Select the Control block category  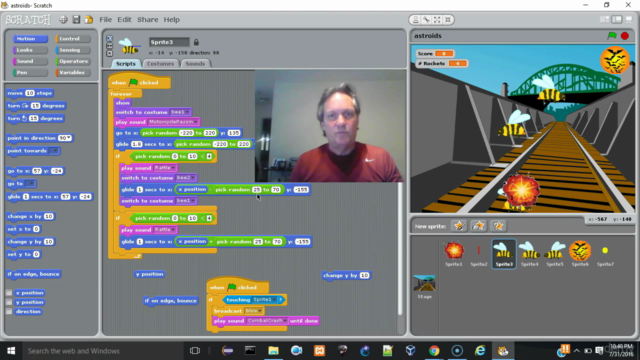point(73,39)
